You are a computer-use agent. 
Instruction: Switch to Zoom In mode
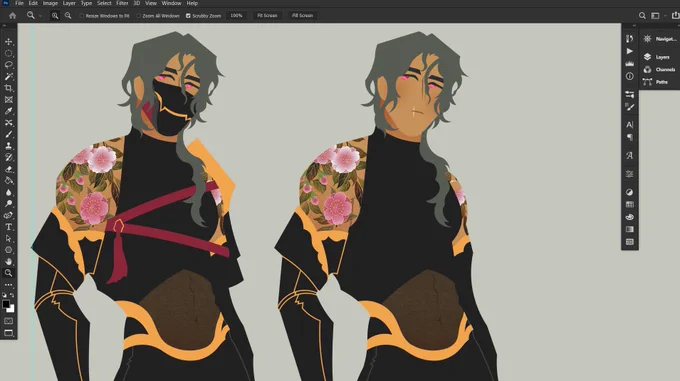coord(55,16)
